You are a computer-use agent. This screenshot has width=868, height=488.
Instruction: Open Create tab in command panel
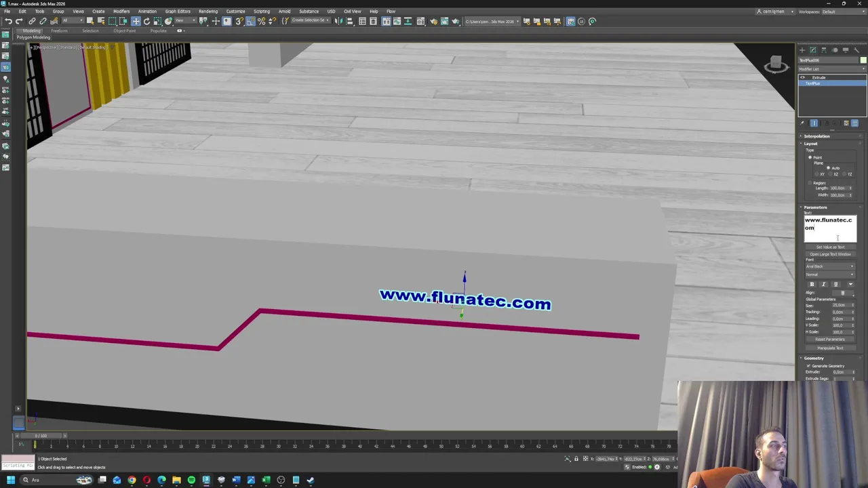click(x=802, y=49)
